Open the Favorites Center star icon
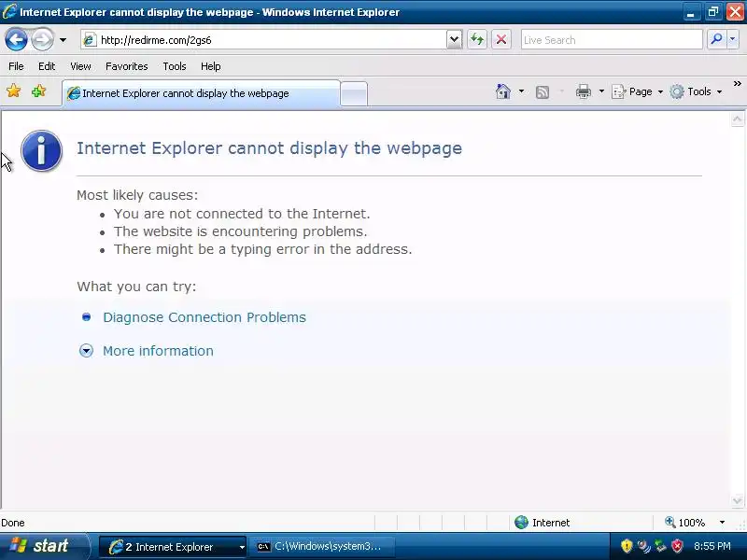The height and width of the screenshot is (560, 747). 14,91
